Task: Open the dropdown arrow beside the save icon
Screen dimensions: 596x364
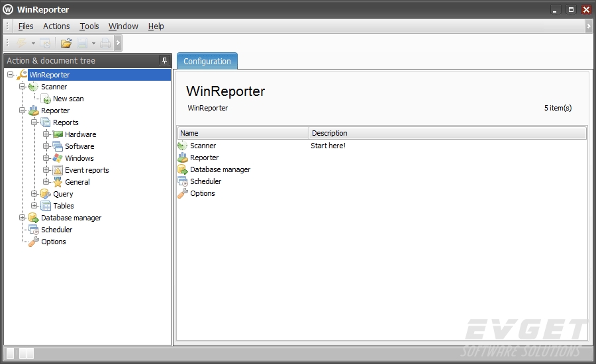Action: coord(93,43)
